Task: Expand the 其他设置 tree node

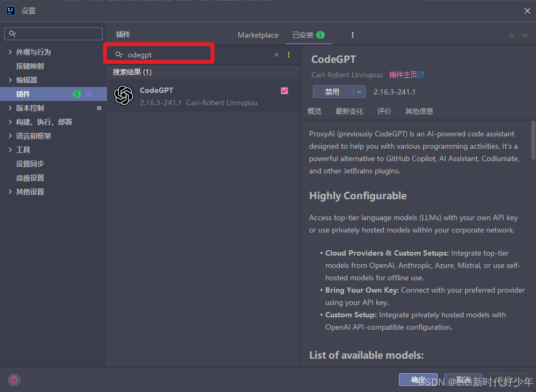Action: pyautogui.click(x=10, y=192)
